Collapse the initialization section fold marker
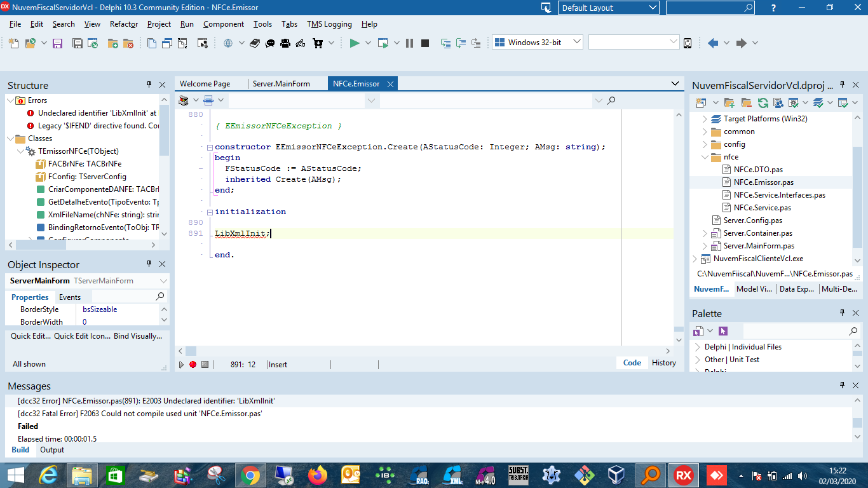 coord(210,212)
